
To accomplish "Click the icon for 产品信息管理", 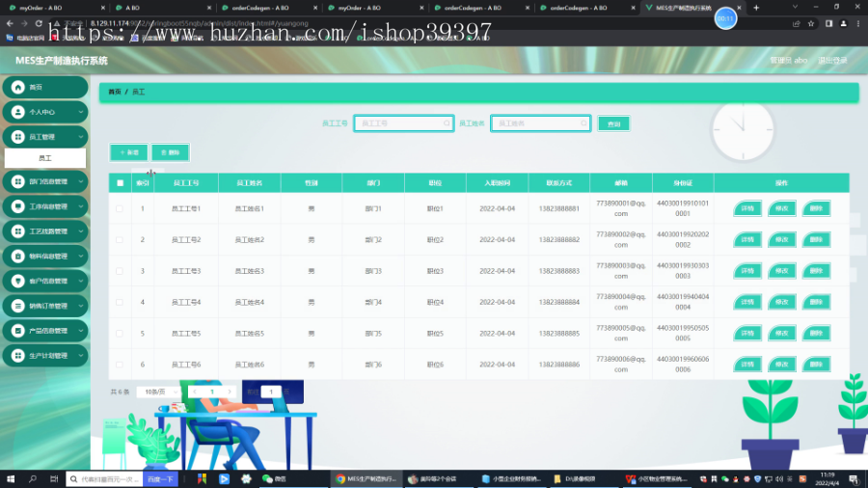I will pos(17,331).
